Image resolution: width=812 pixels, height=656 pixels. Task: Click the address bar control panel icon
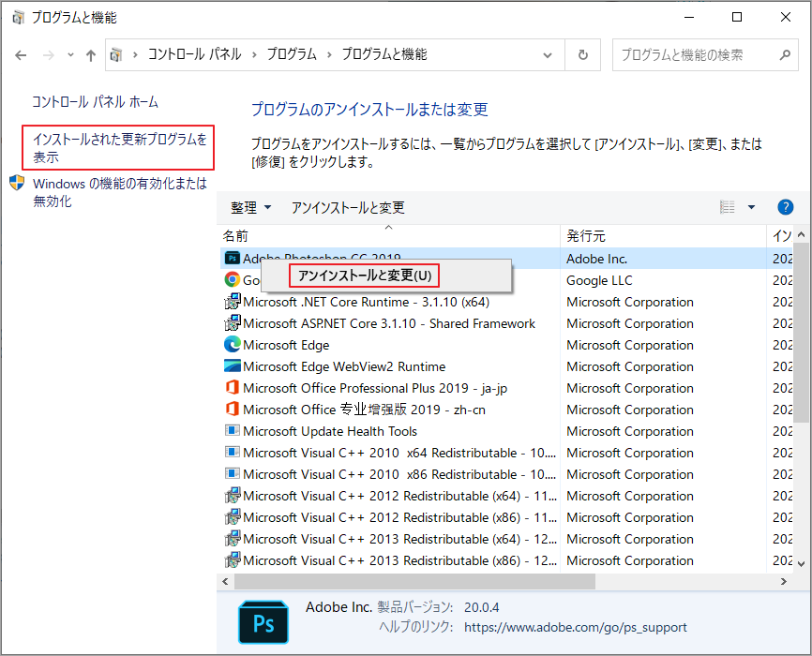pos(116,54)
